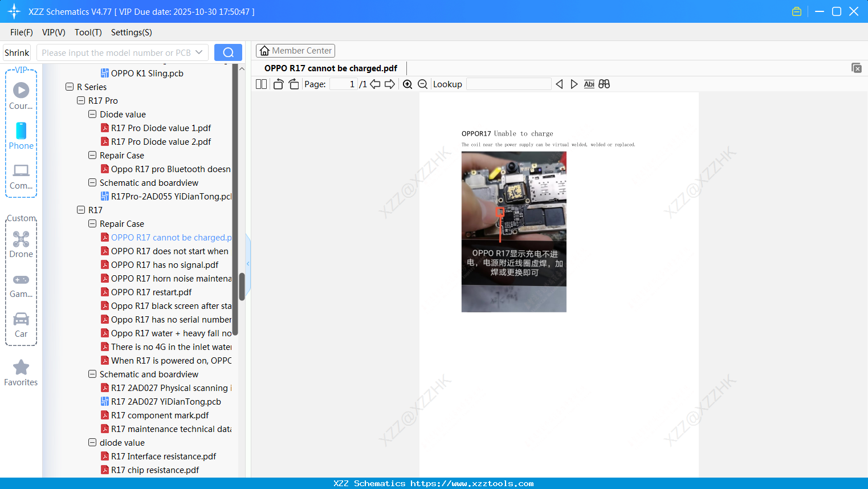Image resolution: width=868 pixels, height=489 pixels.
Task: Click the binoculars search icon
Action: (604, 84)
